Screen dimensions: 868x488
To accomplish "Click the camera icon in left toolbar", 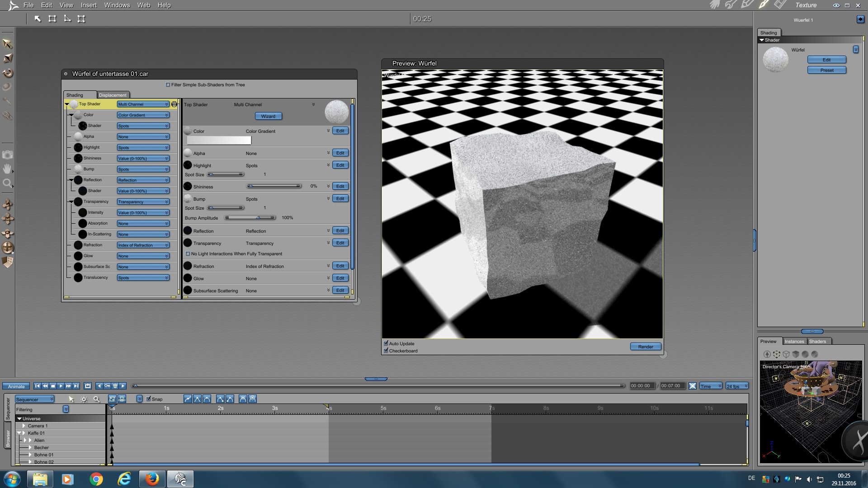I will [x=7, y=155].
